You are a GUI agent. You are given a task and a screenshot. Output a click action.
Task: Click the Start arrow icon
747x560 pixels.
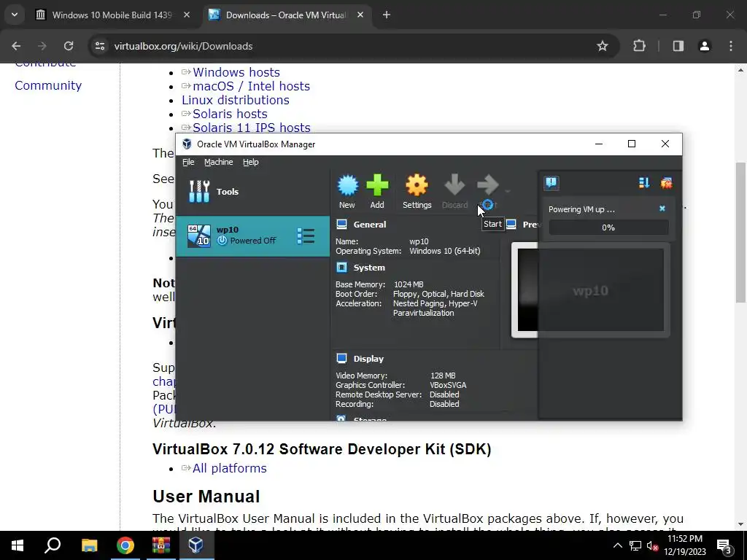pyautogui.click(x=487, y=185)
